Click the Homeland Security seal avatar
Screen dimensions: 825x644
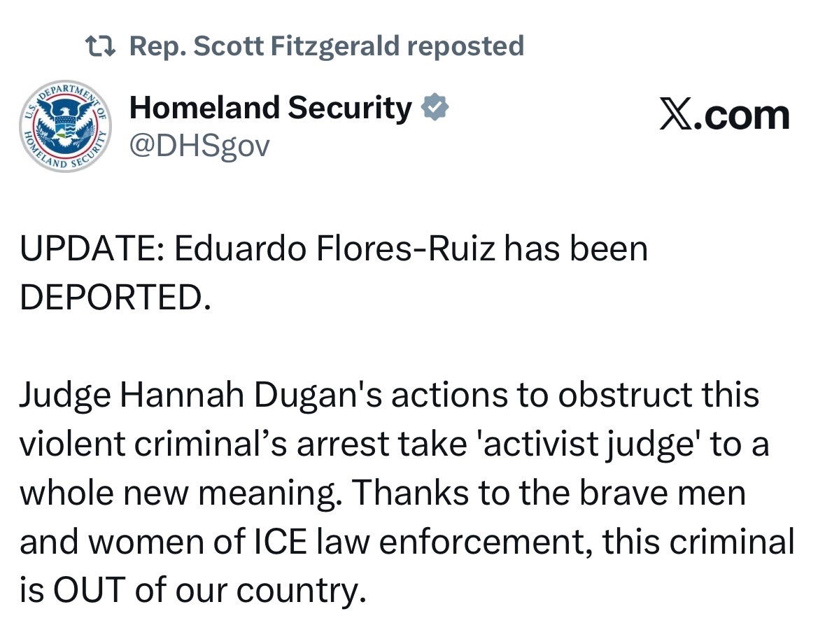pos(64,126)
